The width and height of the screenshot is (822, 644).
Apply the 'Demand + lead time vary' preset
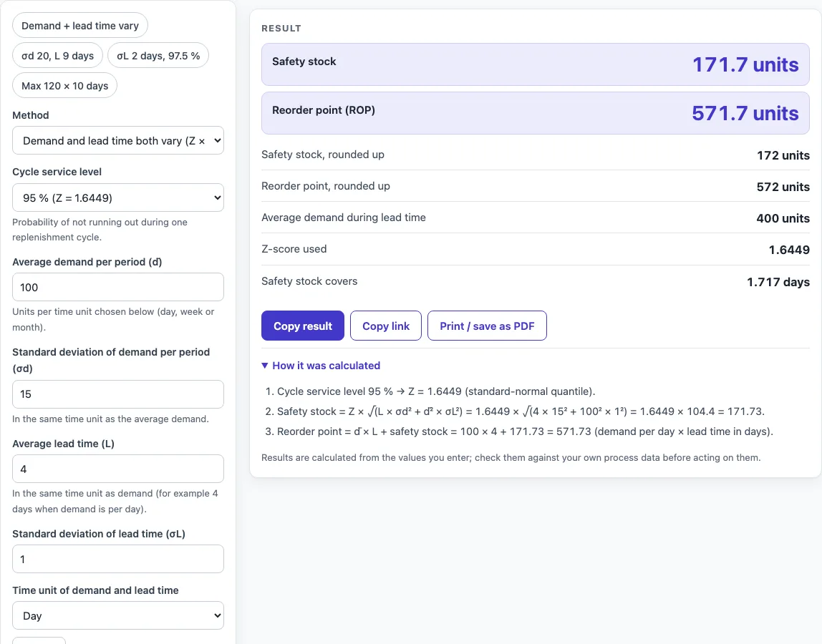(80, 26)
